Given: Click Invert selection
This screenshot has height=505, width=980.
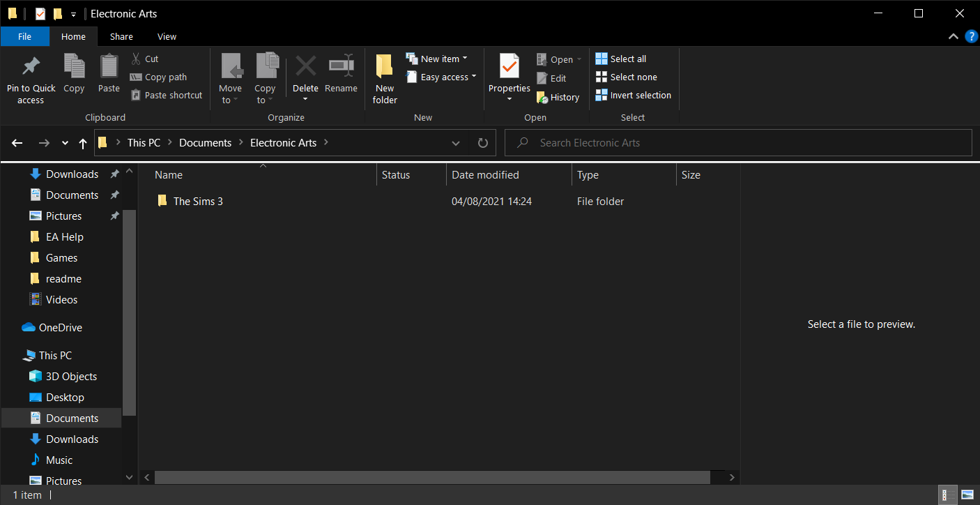Looking at the screenshot, I should point(634,96).
